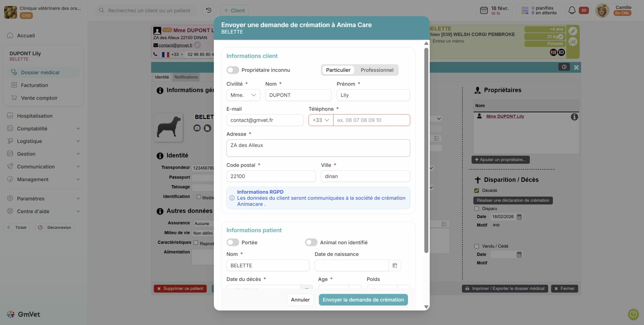Click the history clock icon near search
Screen dimensions: 644x325
(x=209, y=10)
